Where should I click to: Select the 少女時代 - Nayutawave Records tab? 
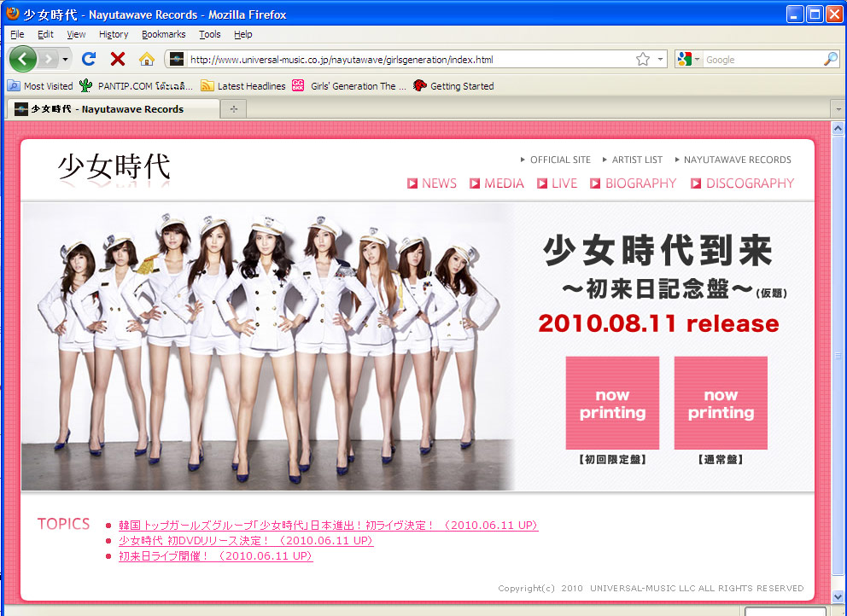click(114, 109)
